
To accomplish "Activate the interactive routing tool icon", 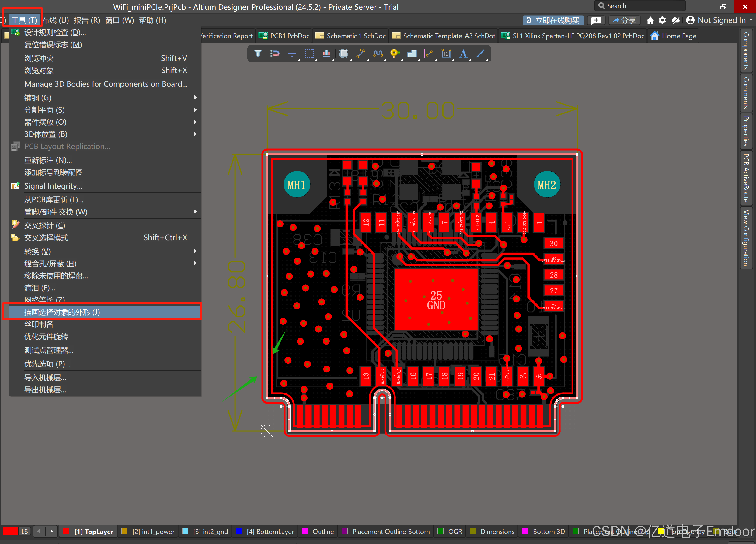I will click(361, 54).
